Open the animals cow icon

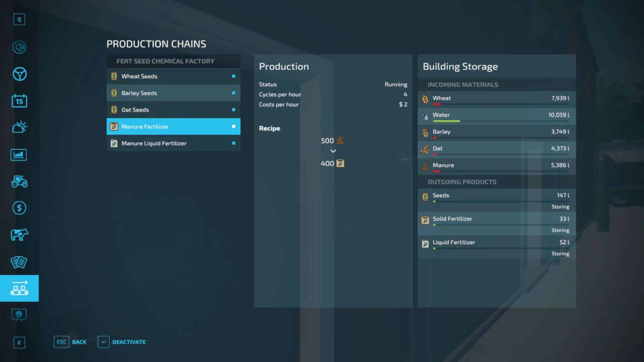pyautogui.click(x=19, y=235)
